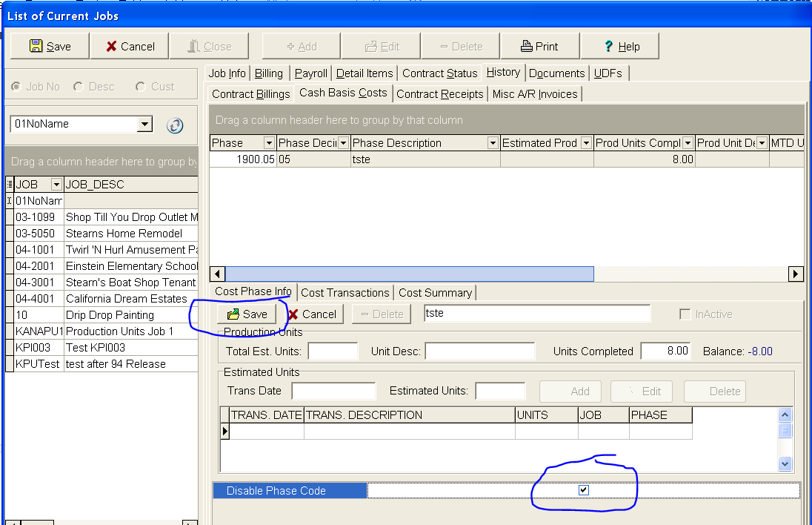Click the TRANS. DESCRIPTION column header
The image size is (812, 525).
(x=410, y=415)
